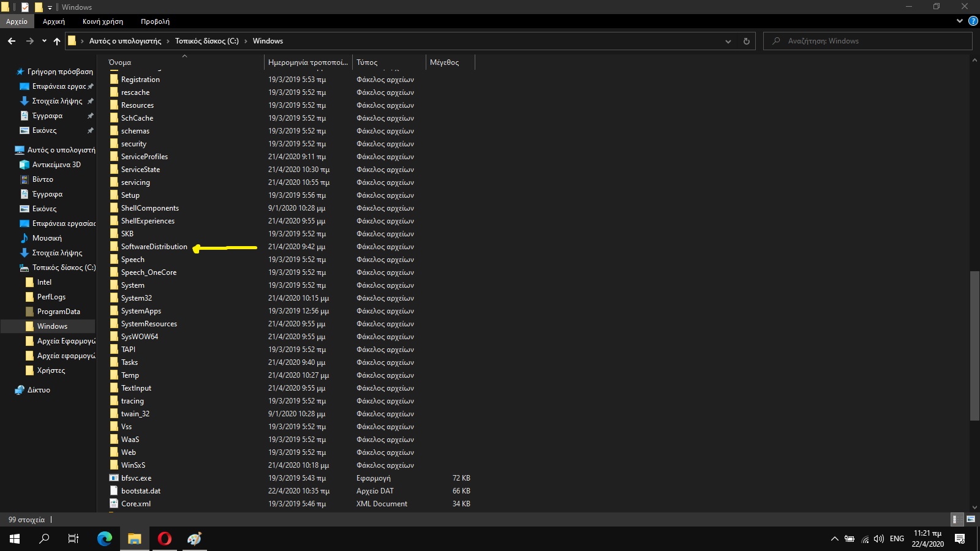This screenshot has height=551, width=980.
Task: Select the bfsvc.exe application icon
Action: [x=114, y=478]
